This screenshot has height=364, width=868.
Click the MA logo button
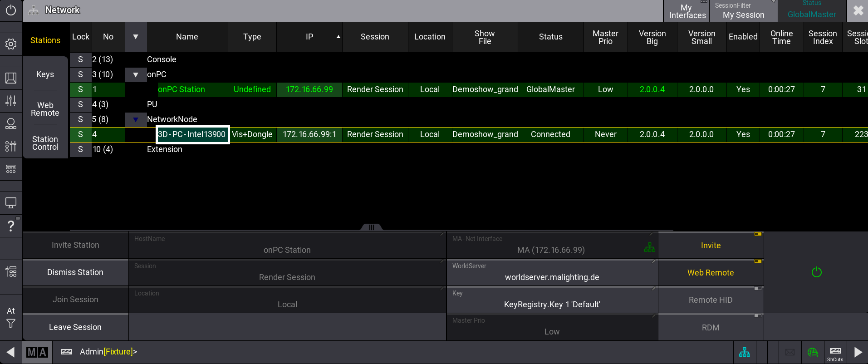tap(37, 352)
